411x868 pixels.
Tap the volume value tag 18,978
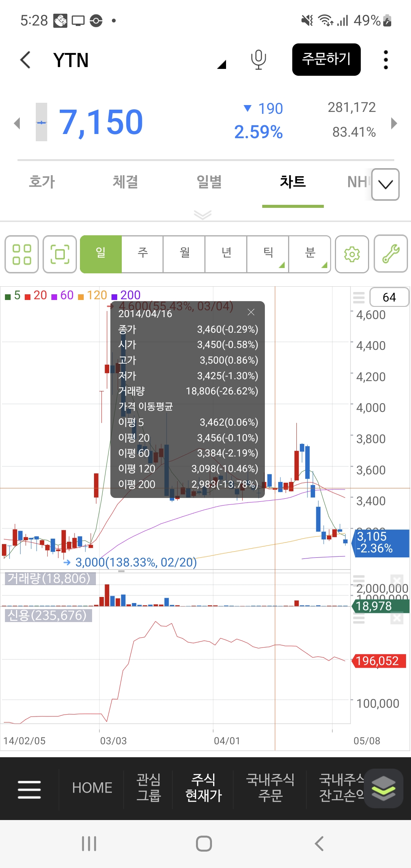pos(380,606)
